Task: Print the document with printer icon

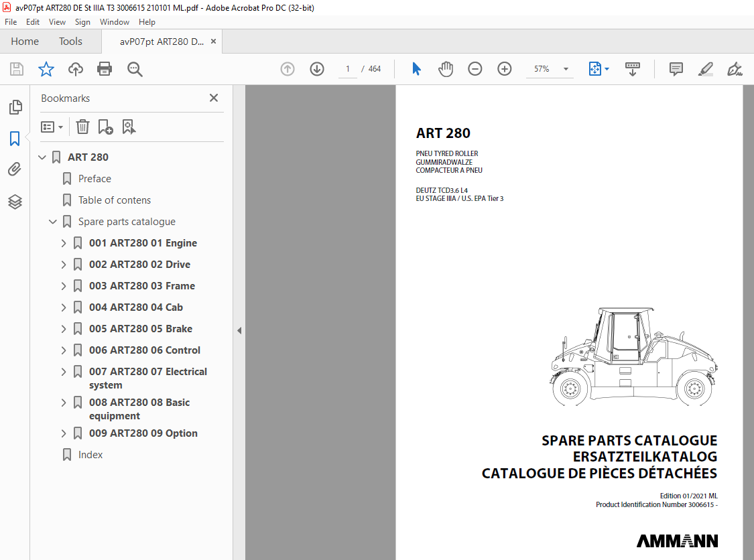Action: pos(105,69)
